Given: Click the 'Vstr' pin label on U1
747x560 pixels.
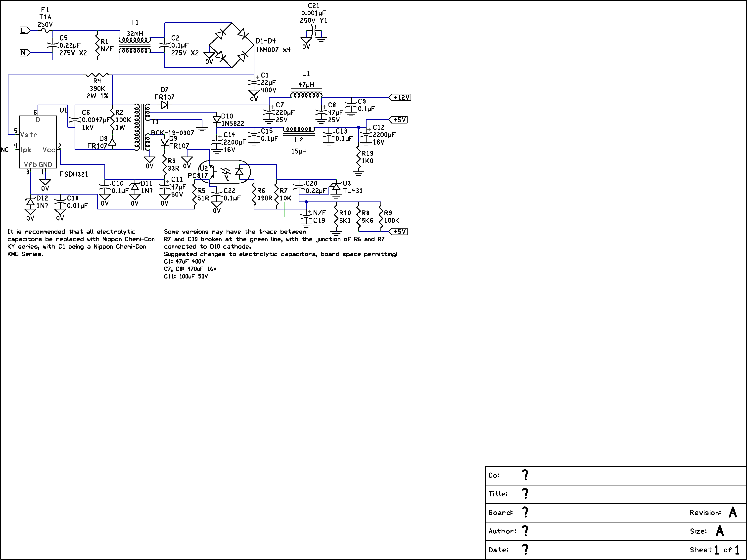Looking at the screenshot, I should [28, 135].
